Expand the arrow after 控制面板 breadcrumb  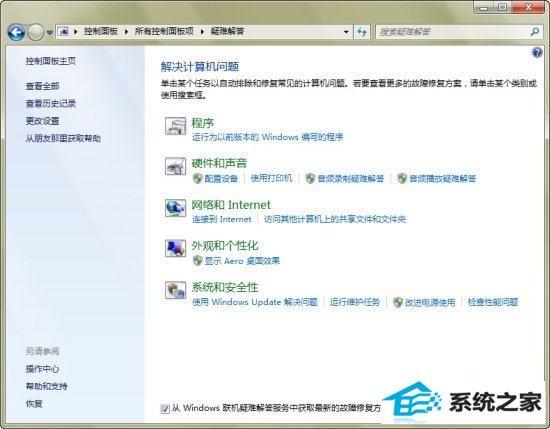click(126, 32)
